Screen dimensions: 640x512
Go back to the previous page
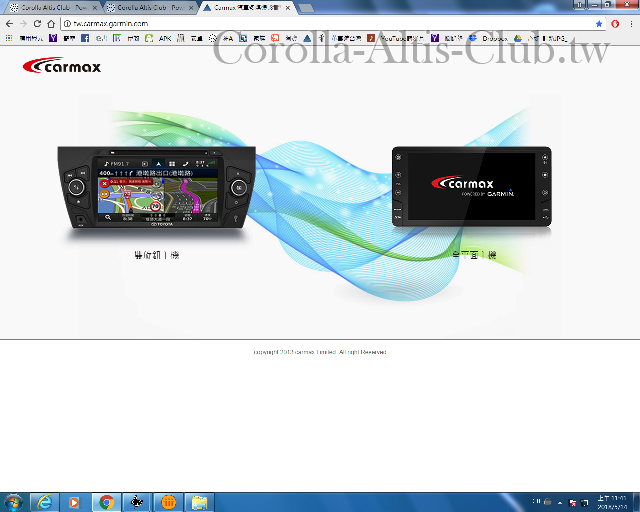click(x=9, y=24)
